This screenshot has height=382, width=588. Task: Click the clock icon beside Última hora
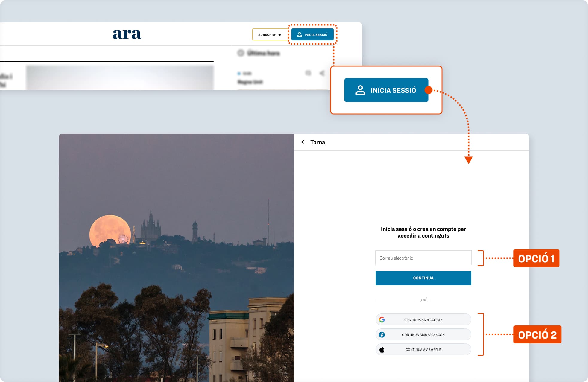(241, 53)
